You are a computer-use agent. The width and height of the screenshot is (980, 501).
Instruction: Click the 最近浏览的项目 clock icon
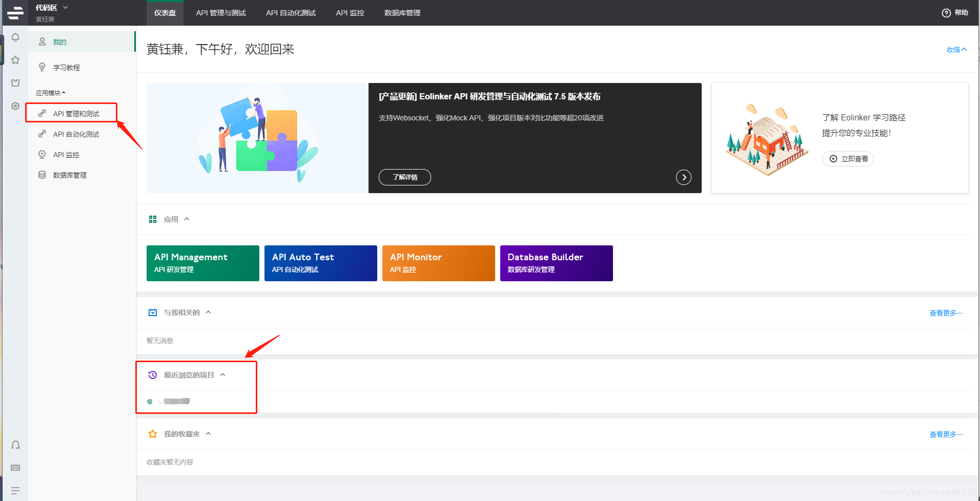[x=153, y=375]
